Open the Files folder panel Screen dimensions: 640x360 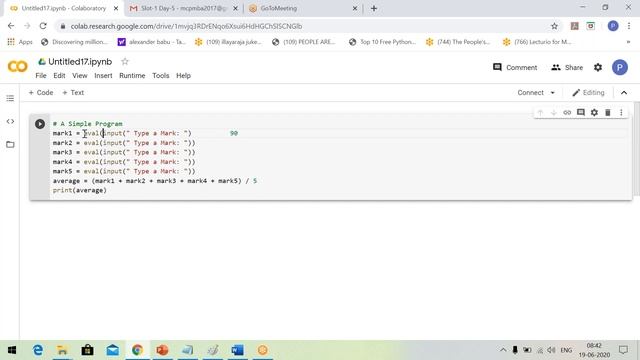tap(10, 144)
